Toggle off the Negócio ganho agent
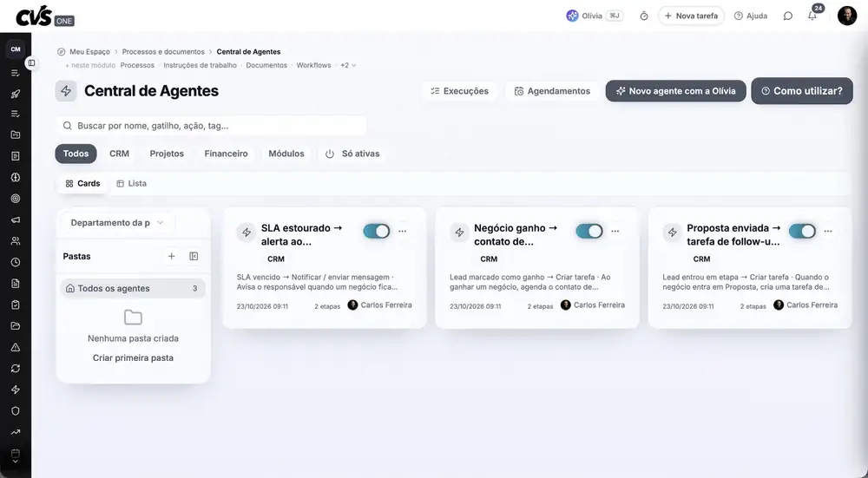Image resolution: width=868 pixels, height=478 pixels. [589, 232]
